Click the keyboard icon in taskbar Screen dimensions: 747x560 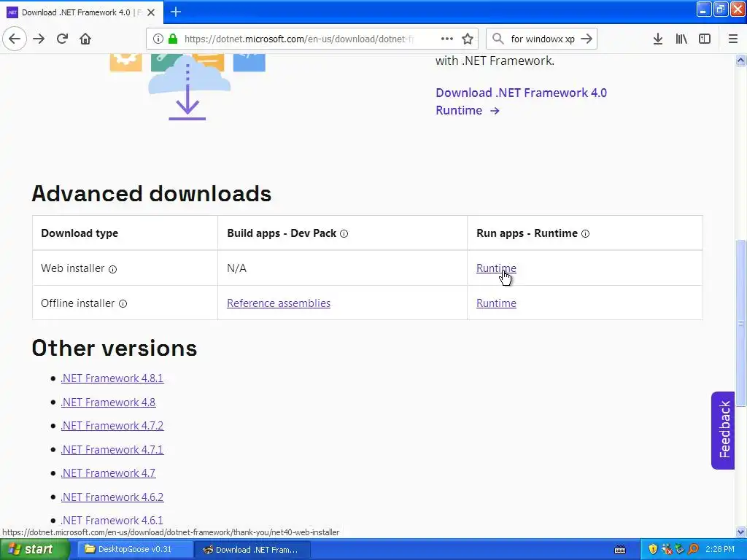[620, 550]
